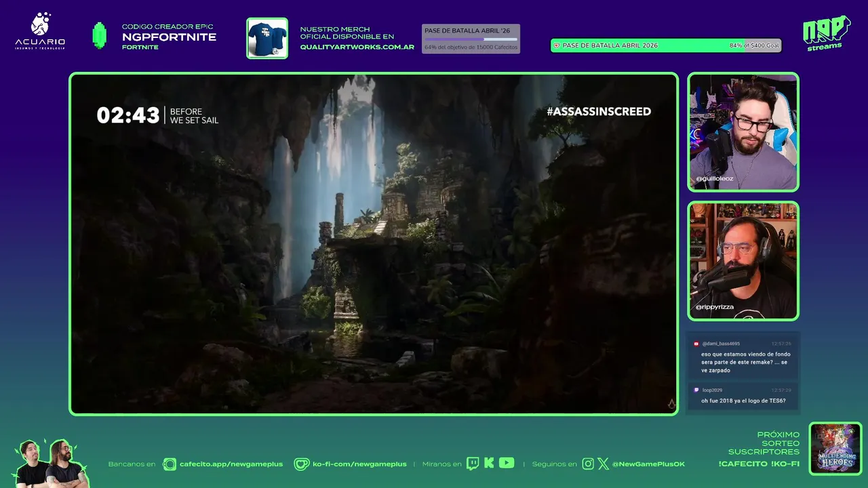Click the 'Seguinos en' label

[554, 464]
